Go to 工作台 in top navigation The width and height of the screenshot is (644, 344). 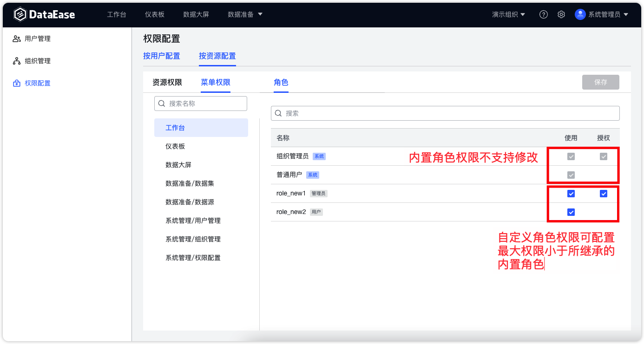pos(117,14)
